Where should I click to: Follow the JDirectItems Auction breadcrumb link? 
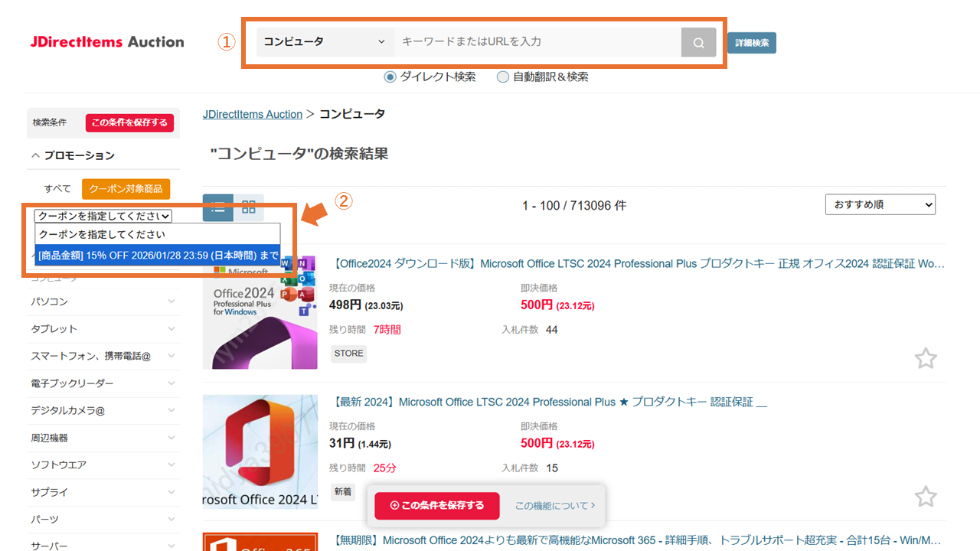coord(253,114)
